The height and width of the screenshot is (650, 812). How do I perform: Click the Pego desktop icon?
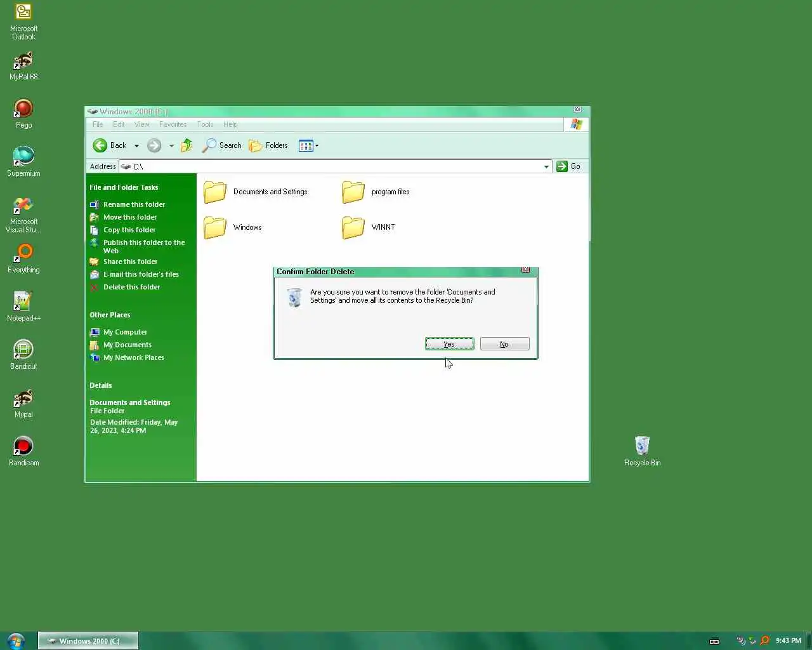pyautogui.click(x=23, y=114)
